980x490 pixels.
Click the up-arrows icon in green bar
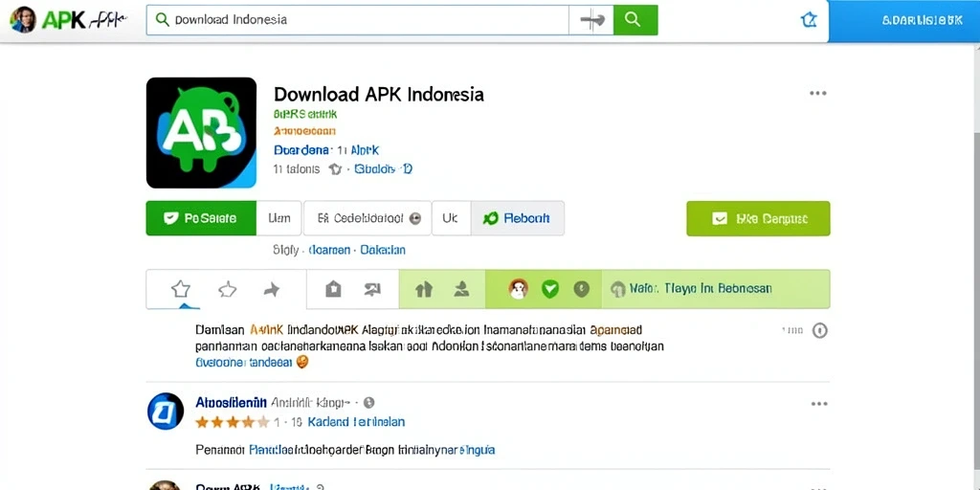(x=424, y=289)
